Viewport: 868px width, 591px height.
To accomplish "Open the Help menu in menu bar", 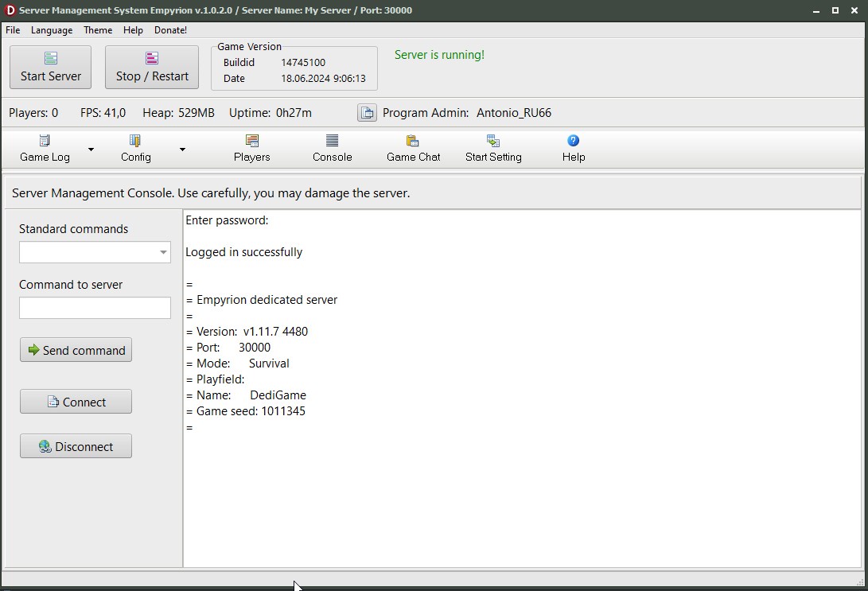I will [x=133, y=30].
